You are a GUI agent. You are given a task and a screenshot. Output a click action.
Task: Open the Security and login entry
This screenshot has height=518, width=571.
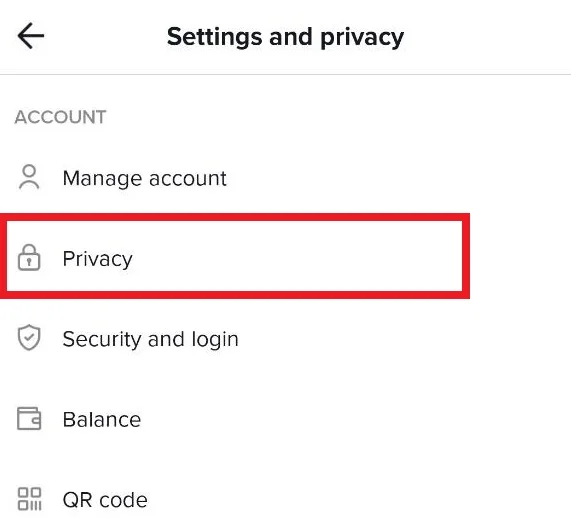[x=150, y=340]
